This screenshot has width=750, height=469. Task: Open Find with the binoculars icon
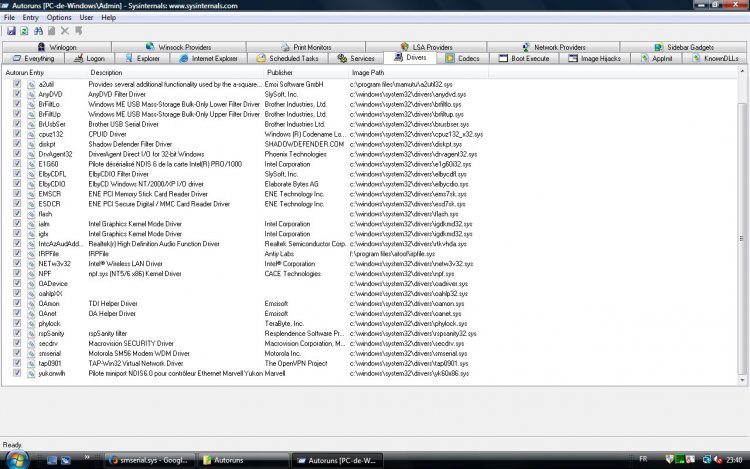point(38,31)
